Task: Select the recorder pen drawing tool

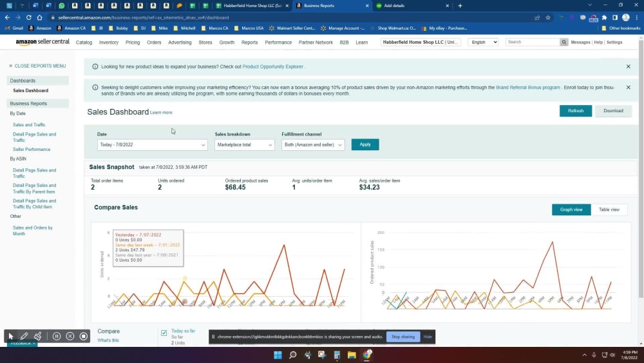Action: pos(24,337)
